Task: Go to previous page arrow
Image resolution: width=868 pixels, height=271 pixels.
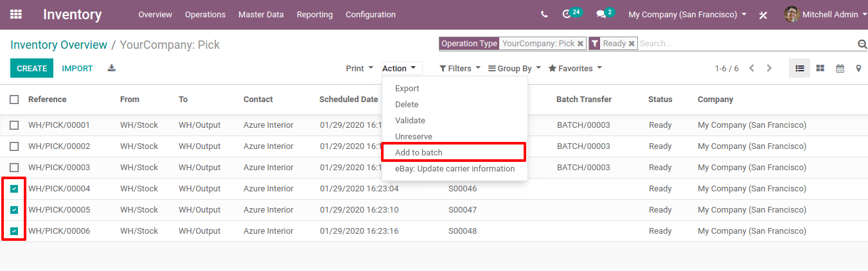Action: 752,68
